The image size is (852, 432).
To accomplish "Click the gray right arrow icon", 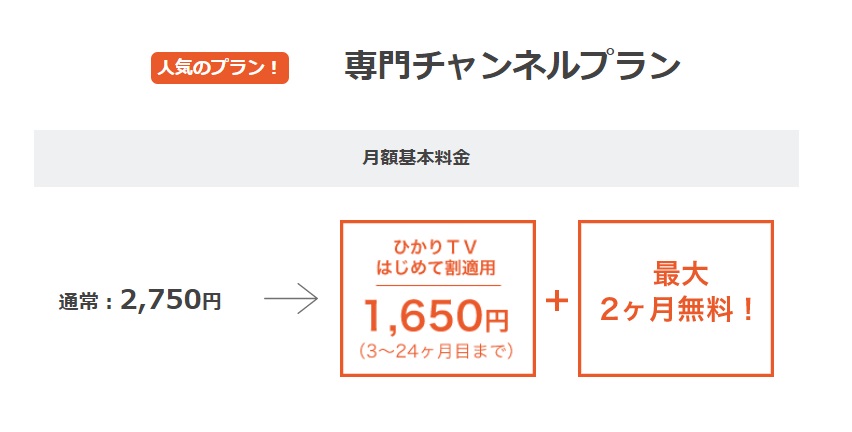I will 291,298.
